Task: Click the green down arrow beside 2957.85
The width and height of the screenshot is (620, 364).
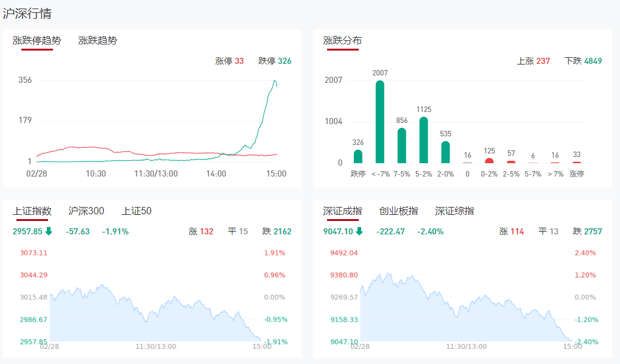Action: 49,231
